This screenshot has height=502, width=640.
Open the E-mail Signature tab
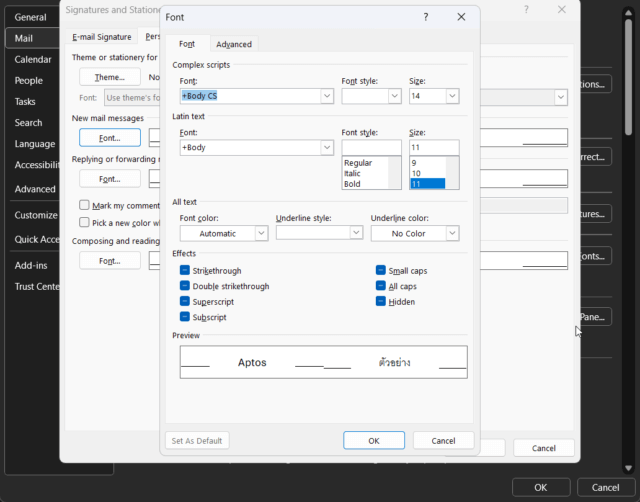102,37
